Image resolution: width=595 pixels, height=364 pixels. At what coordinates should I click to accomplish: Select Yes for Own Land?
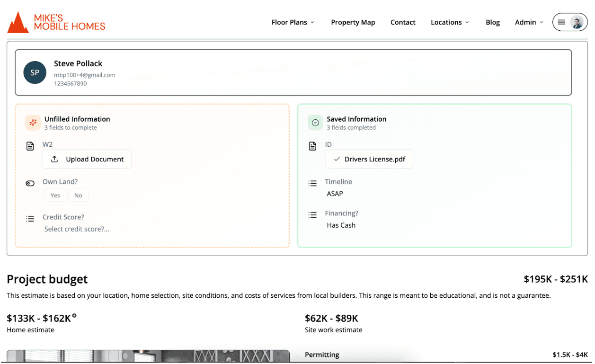pyautogui.click(x=55, y=195)
